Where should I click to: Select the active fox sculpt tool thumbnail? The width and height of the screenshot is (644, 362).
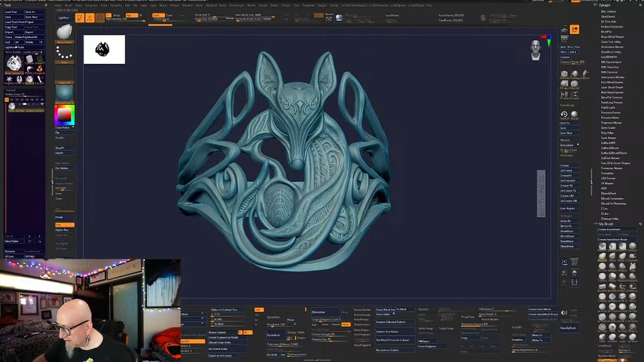(14, 65)
